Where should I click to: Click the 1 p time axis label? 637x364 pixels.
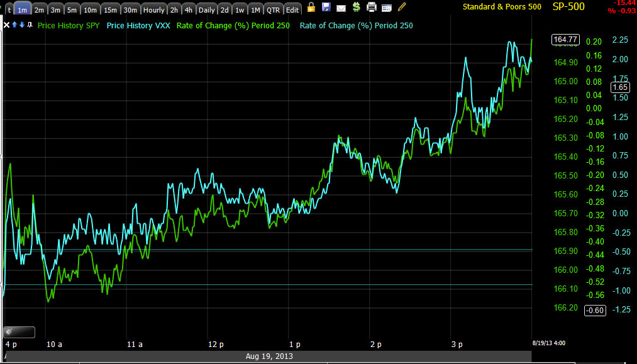pos(294,344)
